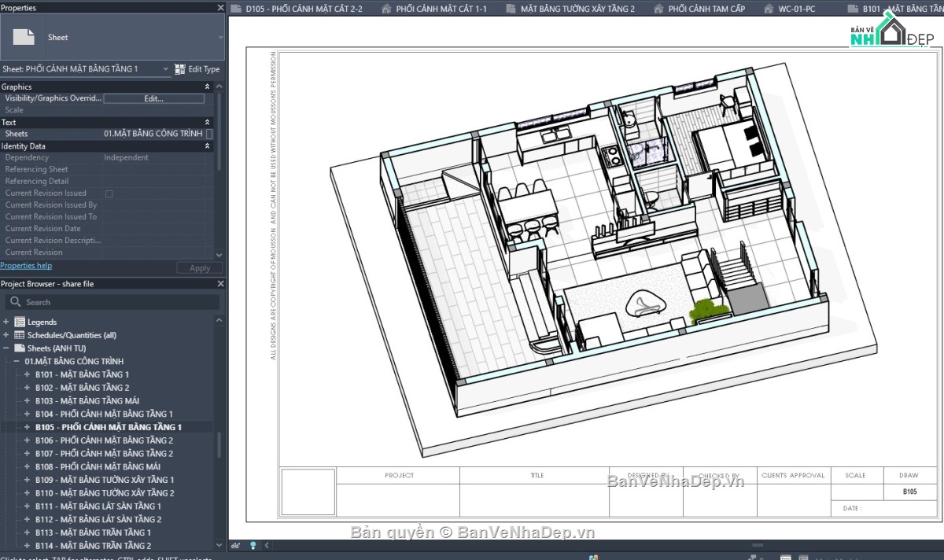Collapse the 01.MẶT BẰNG CÔNG TRÌNH node

16,361
